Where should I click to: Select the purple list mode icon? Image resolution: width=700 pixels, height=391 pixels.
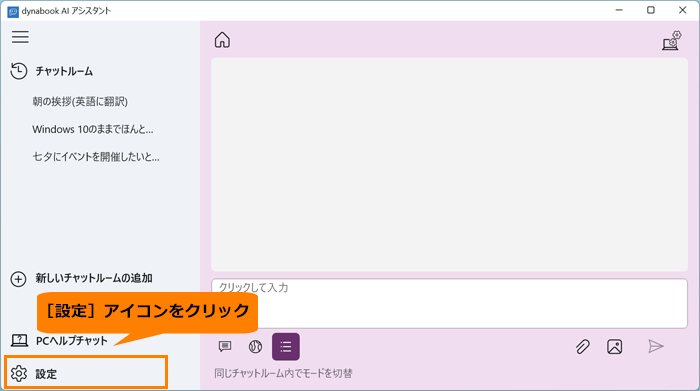point(286,346)
